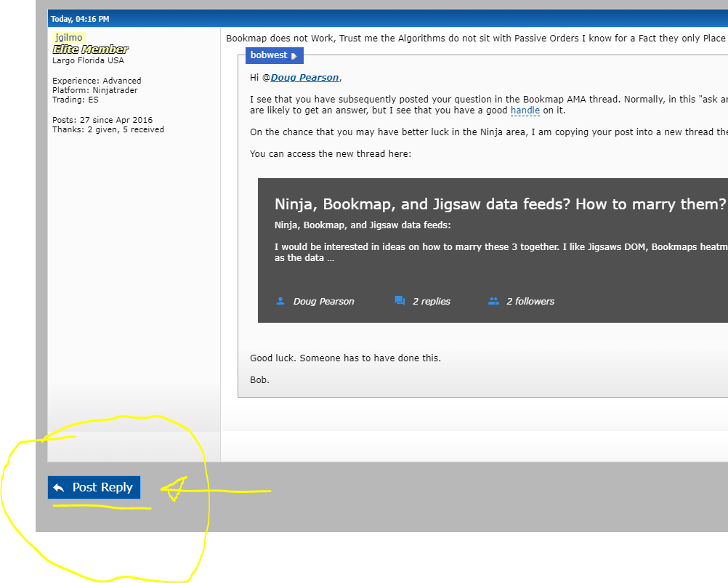Click the reply arrow icon in Post Reply
This screenshot has width=728, height=583.
pyautogui.click(x=59, y=488)
